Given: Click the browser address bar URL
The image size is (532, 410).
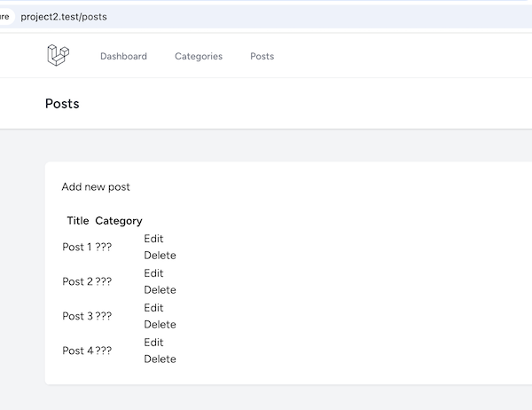Looking at the screenshot, I should click(64, 17).
